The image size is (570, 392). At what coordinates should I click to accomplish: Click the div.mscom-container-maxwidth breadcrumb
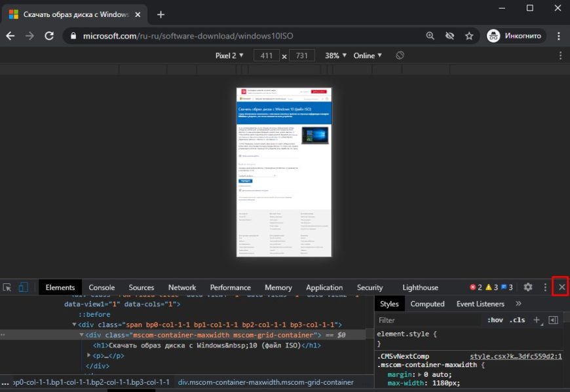tap(265, 382)
